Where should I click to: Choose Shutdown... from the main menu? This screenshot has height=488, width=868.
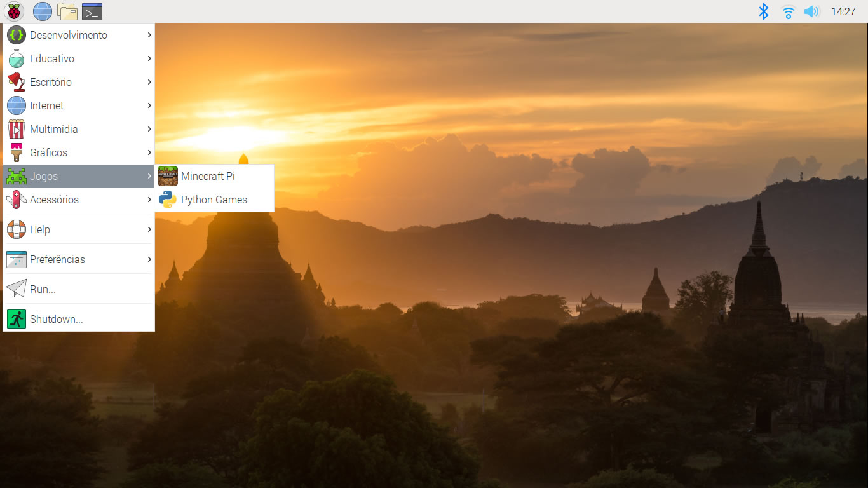coord(79,319)
